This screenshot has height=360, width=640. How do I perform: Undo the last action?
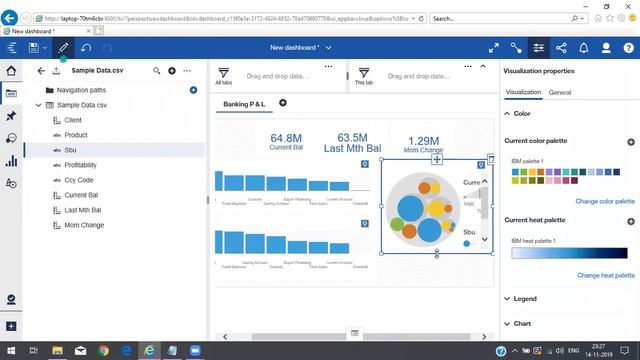[86, 48]
